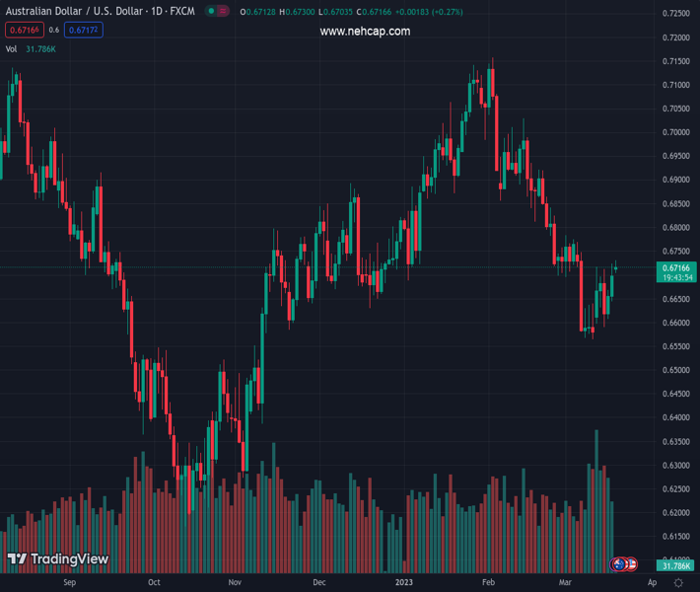Click the 0.70000 level on price scale
The height and width of the screenshot is (592, 700).
coord(675,132)
